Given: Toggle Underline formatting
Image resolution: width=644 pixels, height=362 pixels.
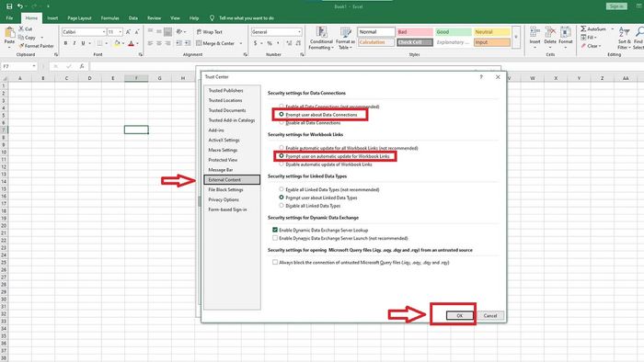Looking at the screenshot, I should coord(83,43).
